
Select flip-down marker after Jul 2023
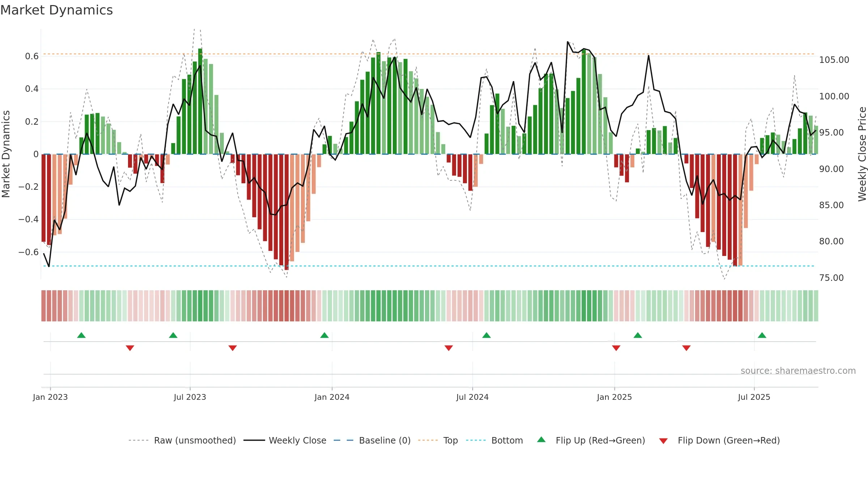(233, 348)
